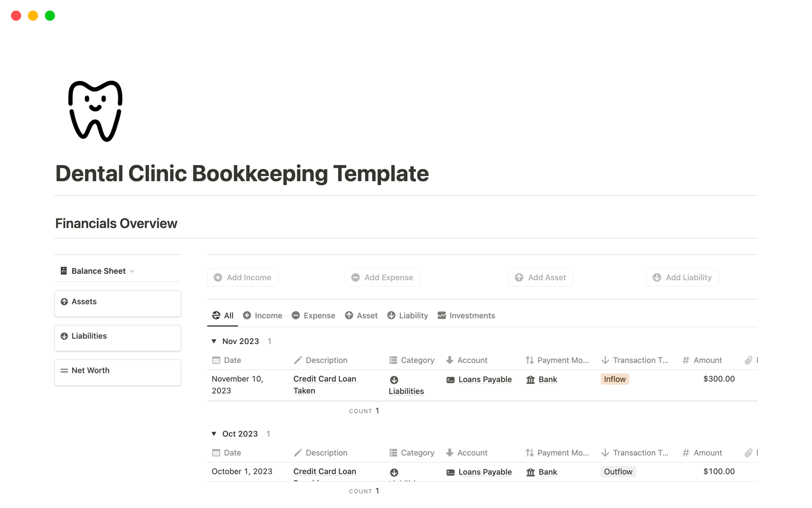Click the tooth icon above the page title

(95, 110)
